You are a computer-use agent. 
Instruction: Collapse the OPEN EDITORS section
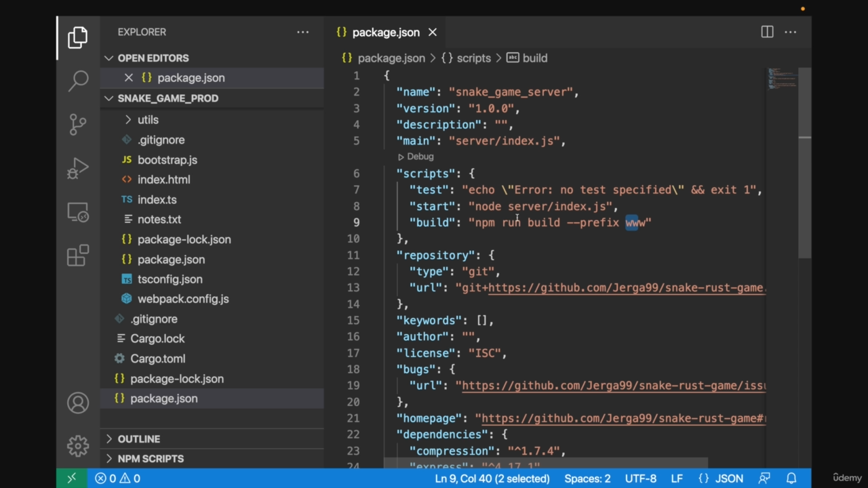[x=153, y=58]
